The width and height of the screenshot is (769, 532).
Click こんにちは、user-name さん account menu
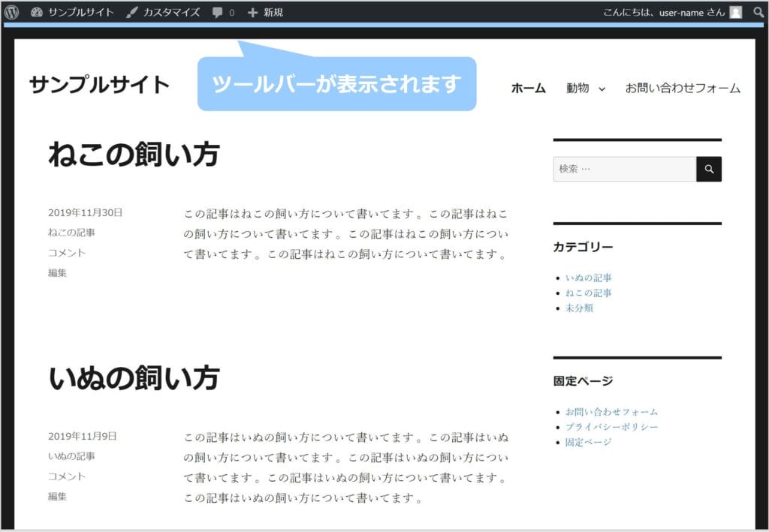coord(663,12)
